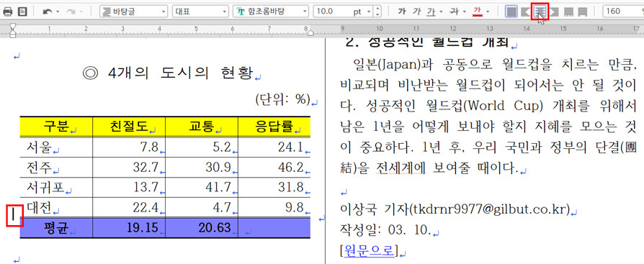Increase font size with stepper up arrow
The image size is (644, 264).
pos(378,9)
